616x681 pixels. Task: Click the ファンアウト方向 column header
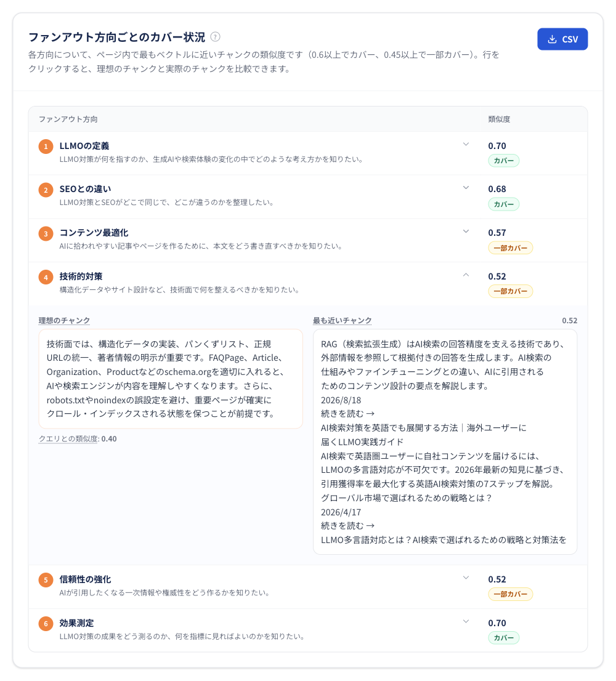point(68,119)
